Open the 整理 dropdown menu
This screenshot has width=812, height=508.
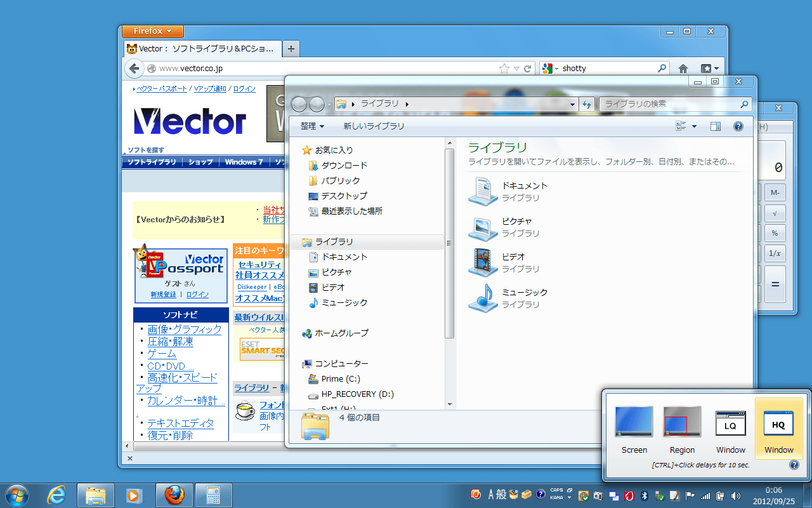[x=312, y=126]
